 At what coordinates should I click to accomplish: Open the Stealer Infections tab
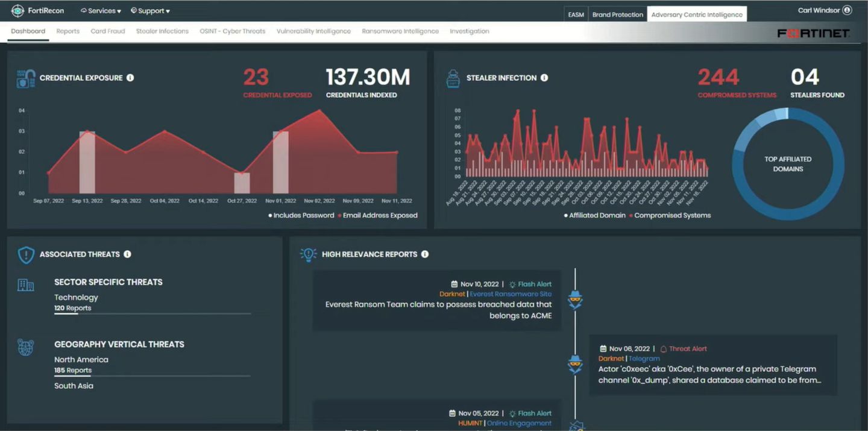162,31
